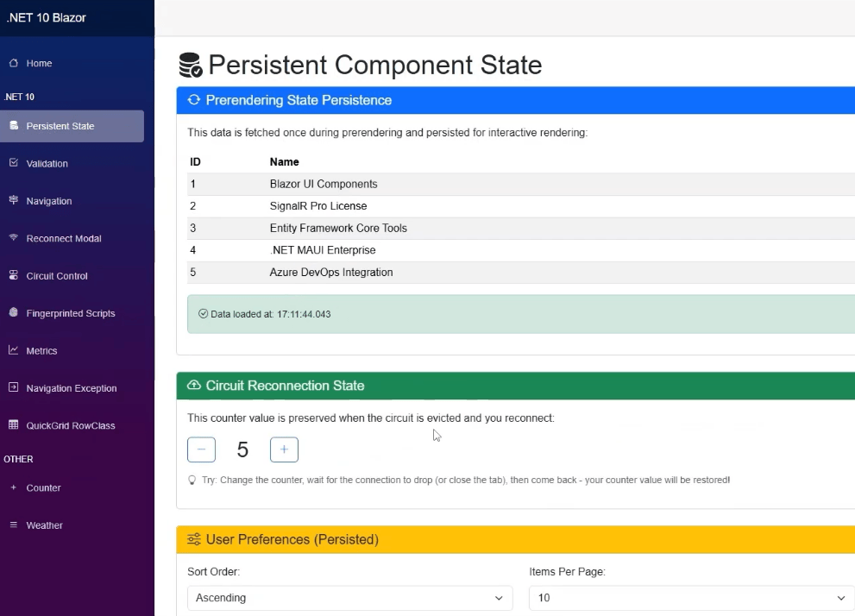This screenshot has width=855, height=616.
Task: Click the Navigation Exception icon
Action: 12,388
